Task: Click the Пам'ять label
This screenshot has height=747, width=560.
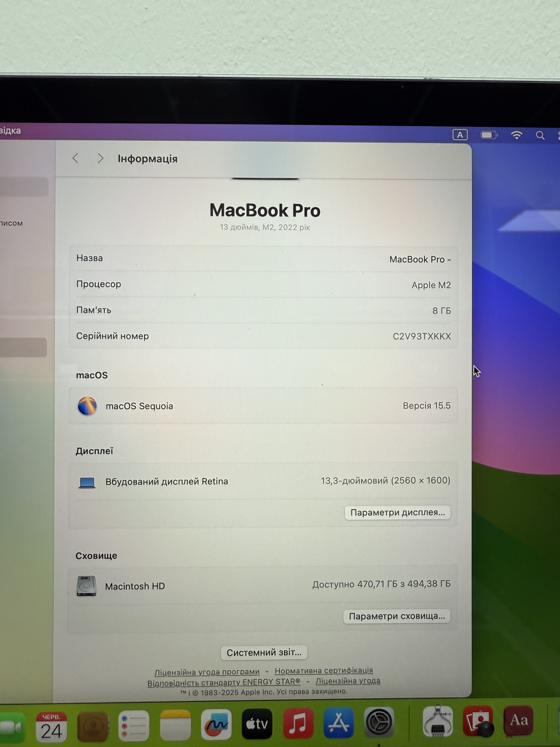Action: (94, 310)
